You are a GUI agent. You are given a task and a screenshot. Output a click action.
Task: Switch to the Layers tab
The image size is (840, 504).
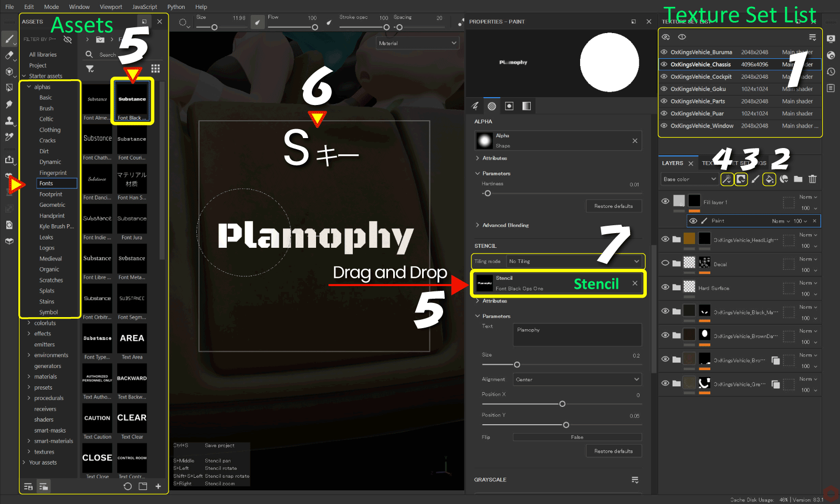click(673, 163)
